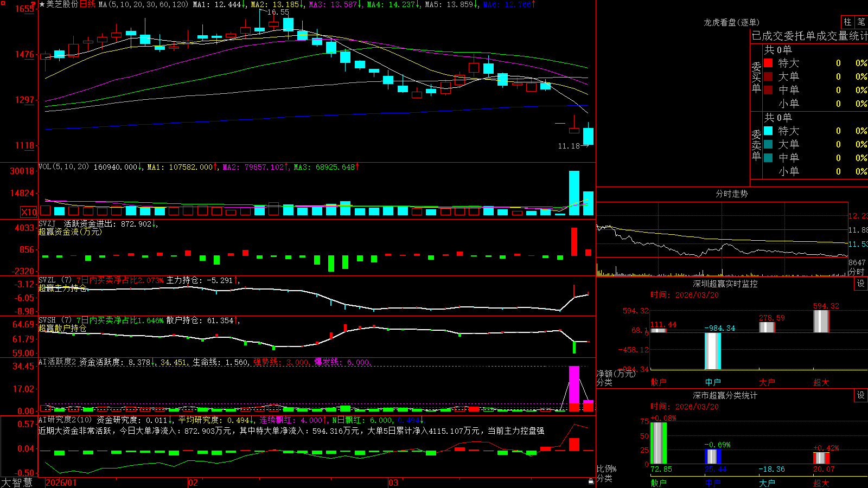Click the 深圳超赢实时监控 panel title
This screenshot has height=488, width=868.
(725, 284)
